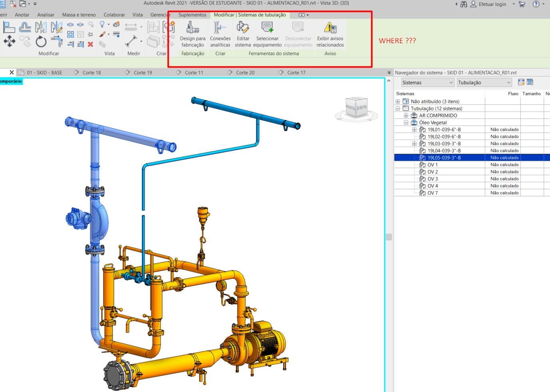
Task: Select the 19L02-039-6"-B system row
Action: point(472,137)
